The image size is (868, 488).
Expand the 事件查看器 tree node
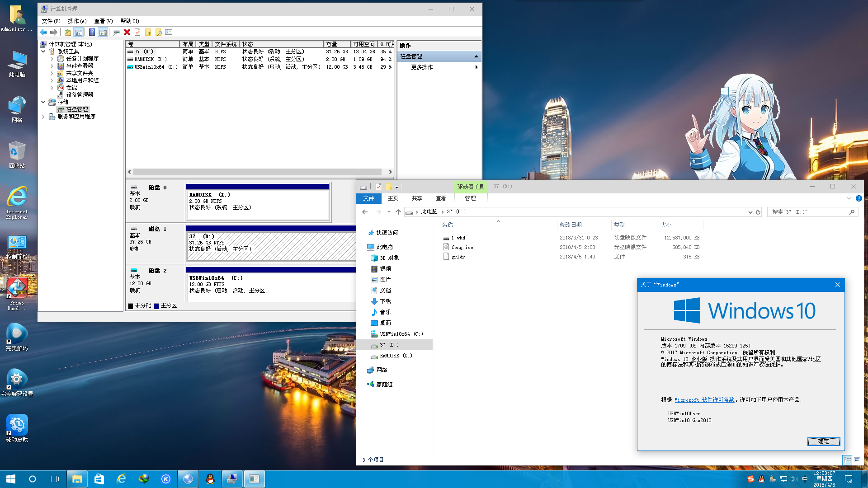52,66
